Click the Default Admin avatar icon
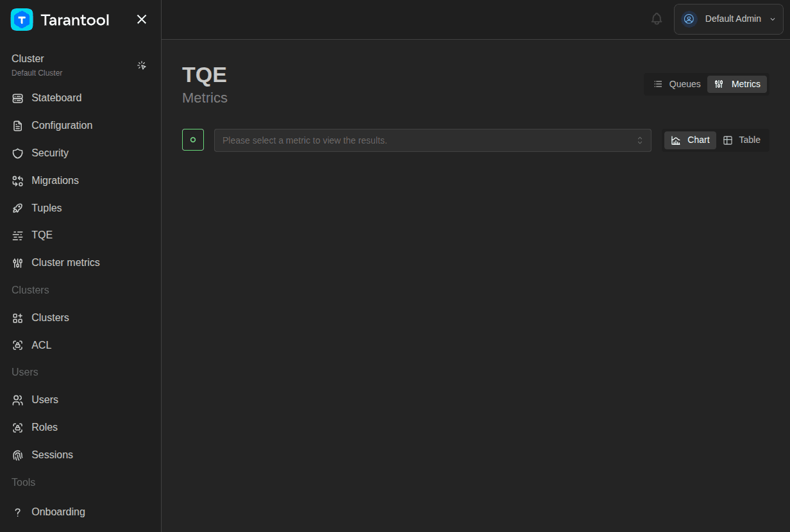The width and height of the screenshot is (790, 532). 689,19
